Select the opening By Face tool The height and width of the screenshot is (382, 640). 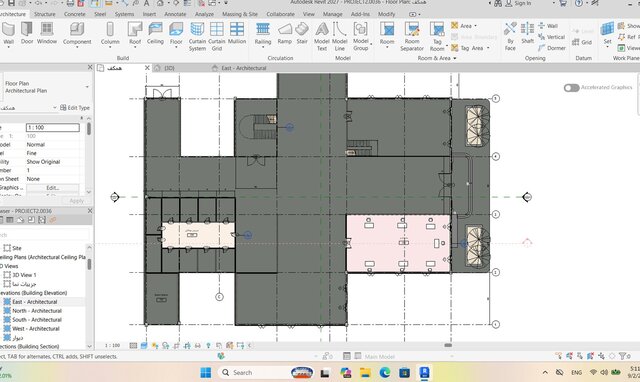(x=510, y=36)
